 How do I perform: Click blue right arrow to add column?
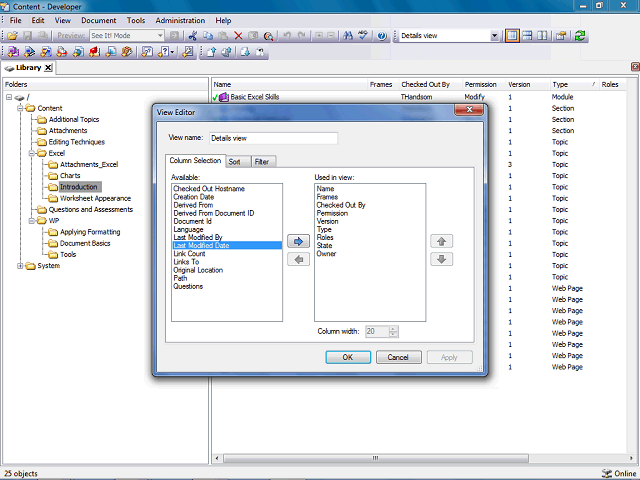pos(298,241)
